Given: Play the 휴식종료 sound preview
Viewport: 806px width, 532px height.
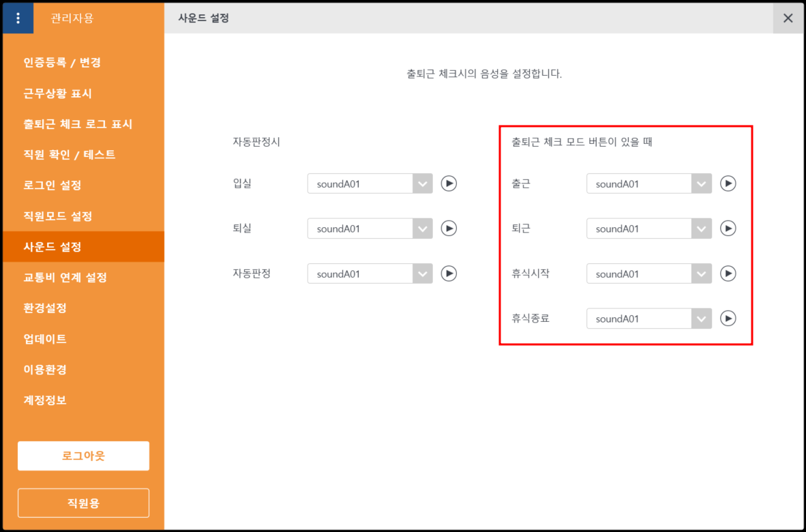Looking at the screenshot, I should 728,319.
